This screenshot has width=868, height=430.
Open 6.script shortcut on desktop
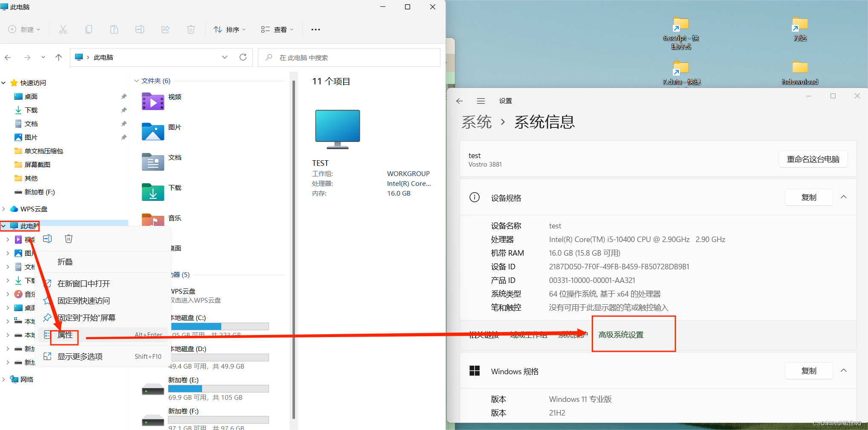681,33
